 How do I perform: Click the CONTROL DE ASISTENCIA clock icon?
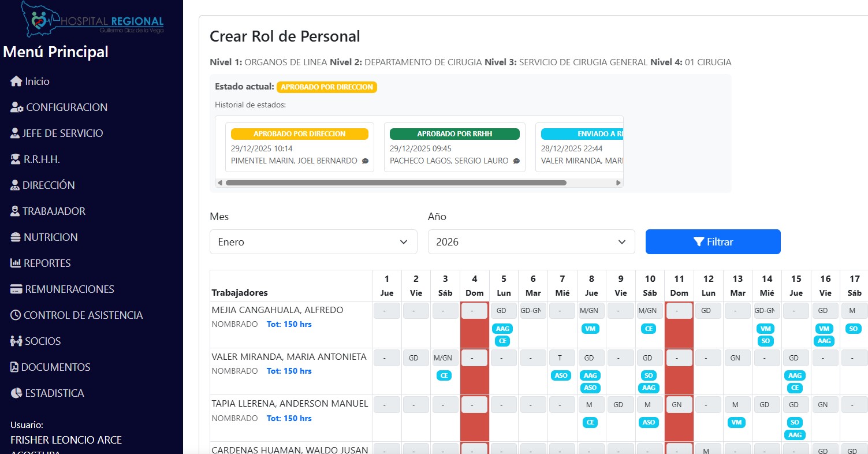(x=16, y=315)
